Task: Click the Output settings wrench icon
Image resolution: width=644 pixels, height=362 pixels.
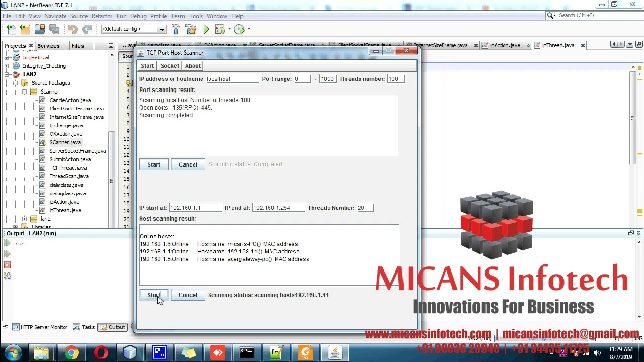Action: 7,276
